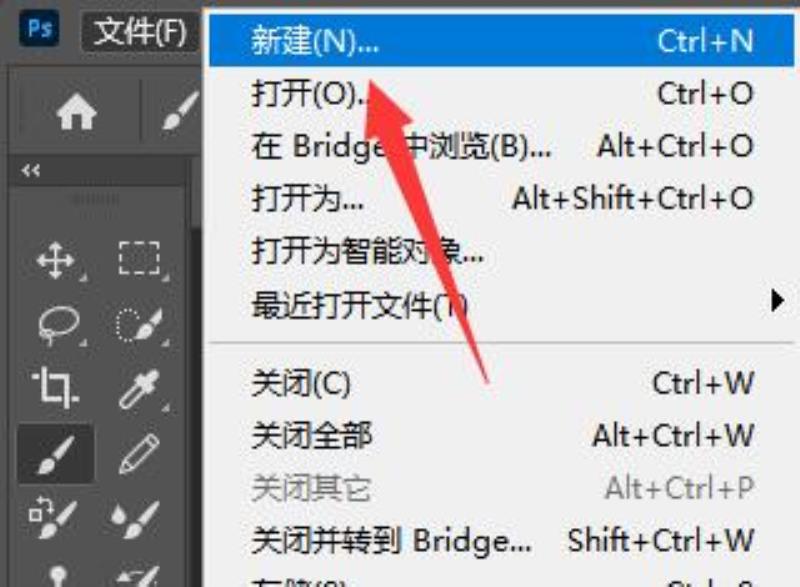Screen dimensions: 800x587
Task: Select the Lasso tool
Action: [59, 324]
